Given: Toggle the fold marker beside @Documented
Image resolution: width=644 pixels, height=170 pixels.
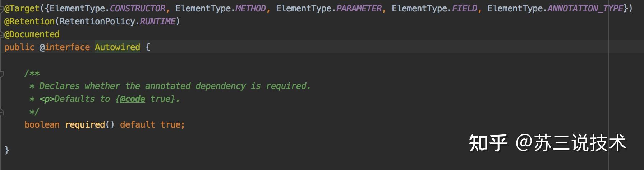Looking at the screenshot, I should pyautogui.click(x=2, y=34).
